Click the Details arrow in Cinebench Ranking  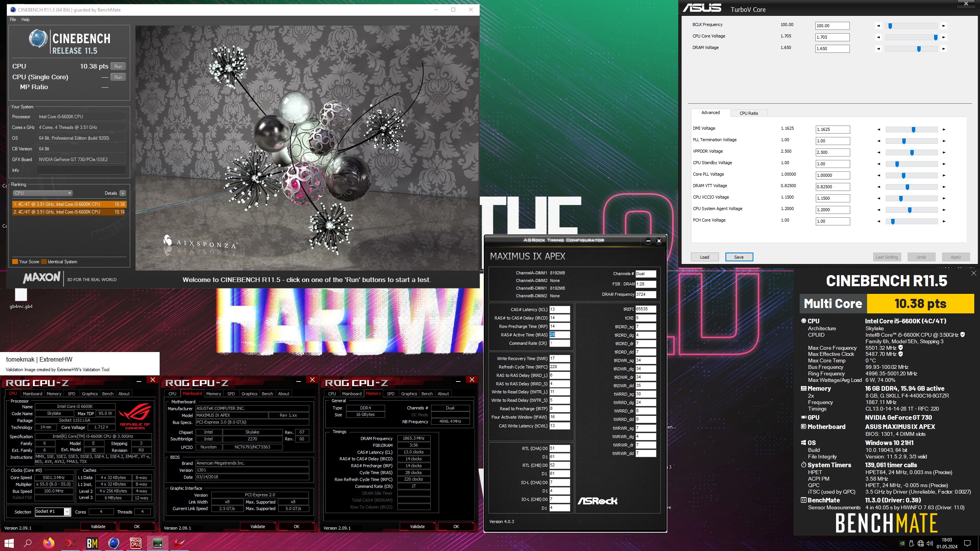[122, 193]
